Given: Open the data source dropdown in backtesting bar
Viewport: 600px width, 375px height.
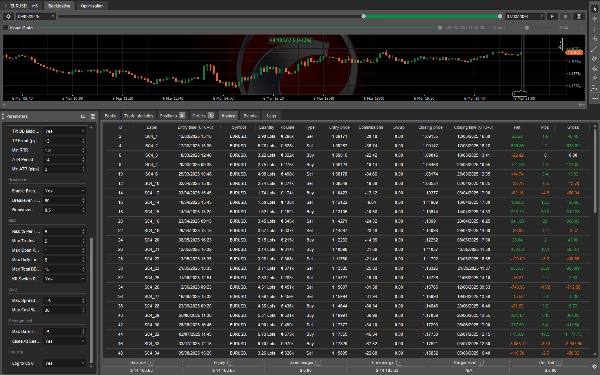Looking at the screenshot, I should (x=36, y=16).
